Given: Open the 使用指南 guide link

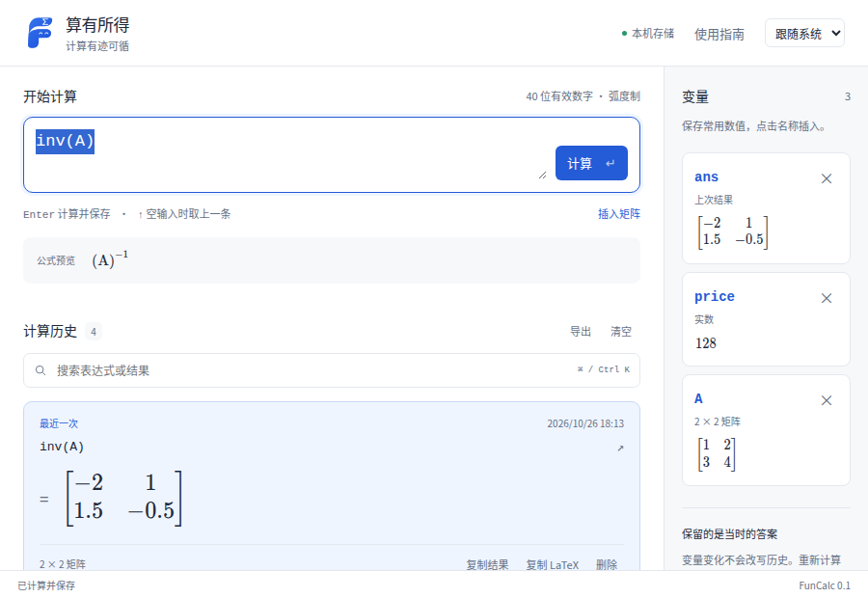Looking at the screenshot, I should click(x=719, y=35).
